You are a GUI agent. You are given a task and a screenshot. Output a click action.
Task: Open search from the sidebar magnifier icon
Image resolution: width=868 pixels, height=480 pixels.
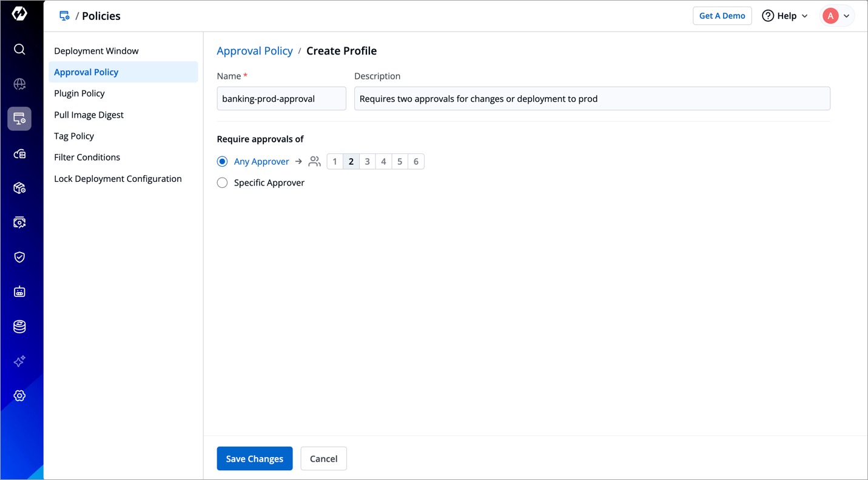click(19, 49)
